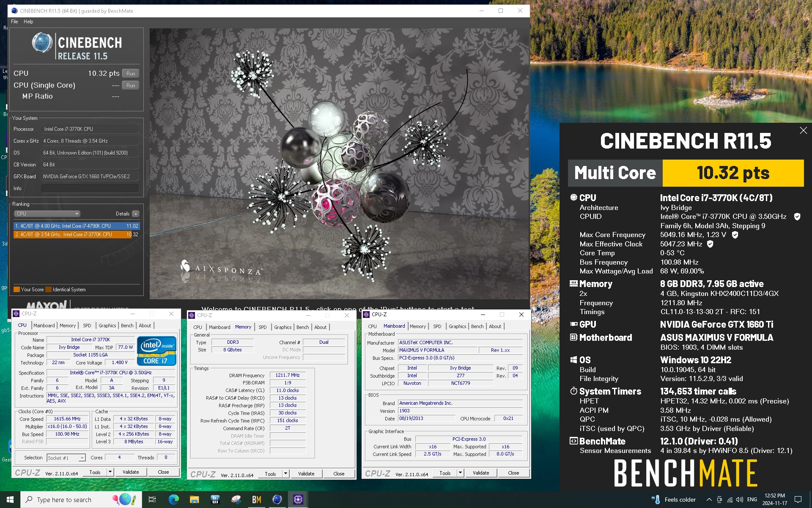The image size is (812, 508).
Task: Open File Explorer from taskbar
Action: (194, 500)
